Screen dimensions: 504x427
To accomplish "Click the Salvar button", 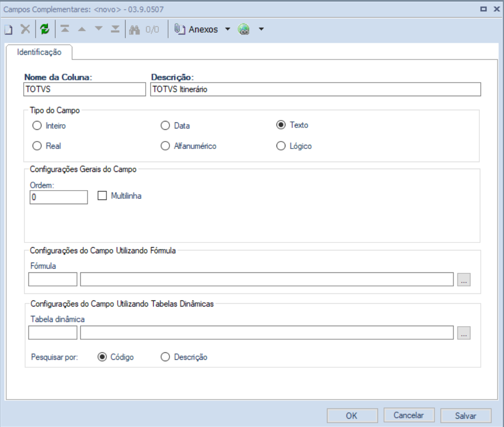I will [466, 415].
